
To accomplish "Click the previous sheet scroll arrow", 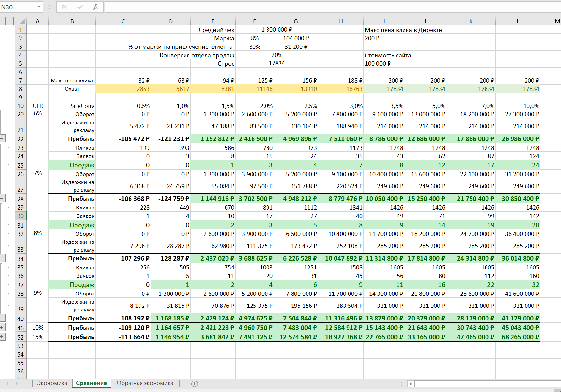I will [7, 384].
